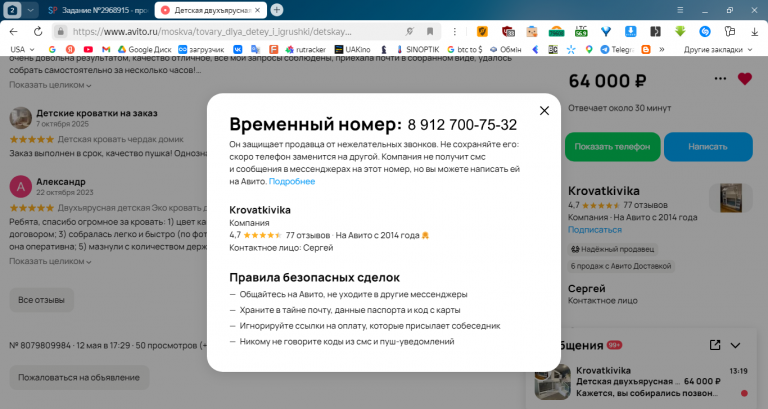The image size is (768, 409).
Task: Open the Google Maps bookmark icon
Action: 589,49
